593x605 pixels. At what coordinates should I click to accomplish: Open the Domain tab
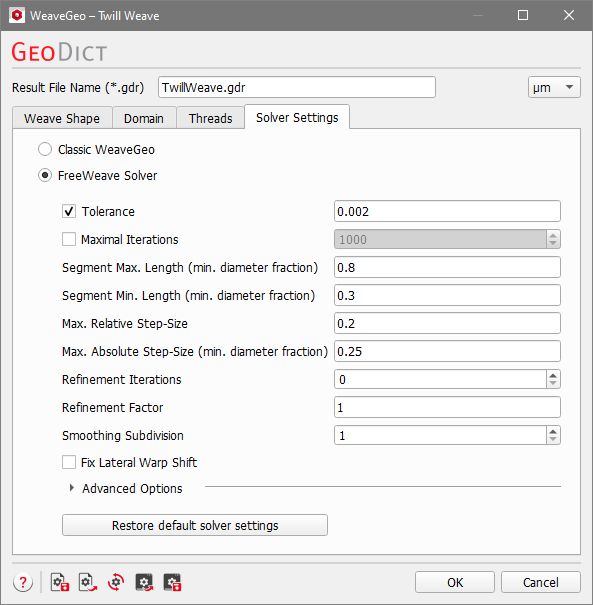click(x=144, y=118)
